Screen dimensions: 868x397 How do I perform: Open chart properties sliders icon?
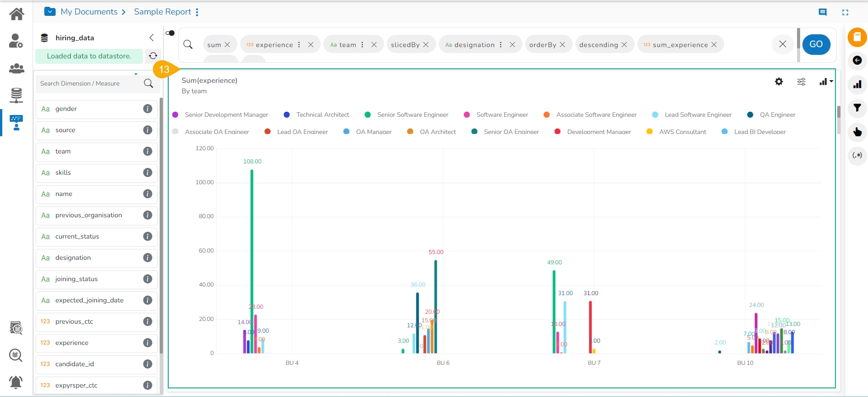pyautogui.click(x=801, y=81)
